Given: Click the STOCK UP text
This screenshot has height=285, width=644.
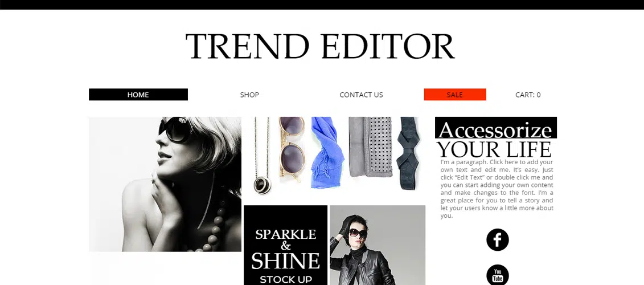Looking at the screenshot, I should click(x=285, y=280).
